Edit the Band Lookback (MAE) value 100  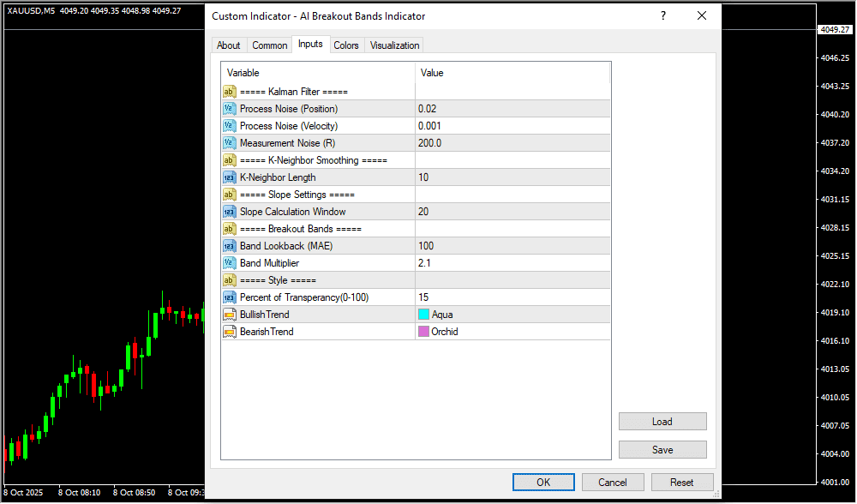(x=512, y=246)
